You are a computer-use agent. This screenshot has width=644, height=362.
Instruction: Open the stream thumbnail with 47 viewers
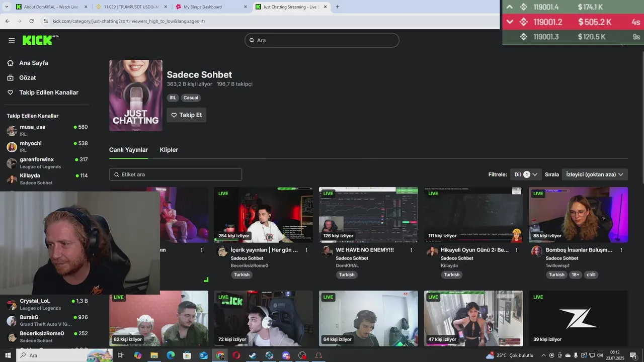tap(473, 318)
